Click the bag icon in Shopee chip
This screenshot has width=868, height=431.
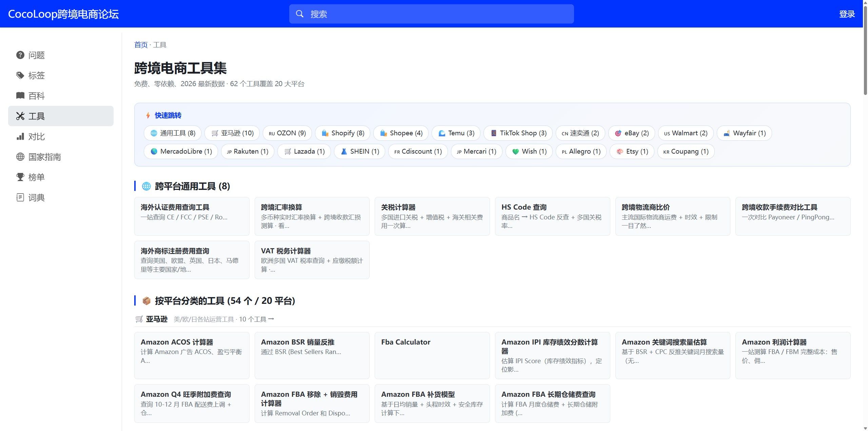point(383,133)
